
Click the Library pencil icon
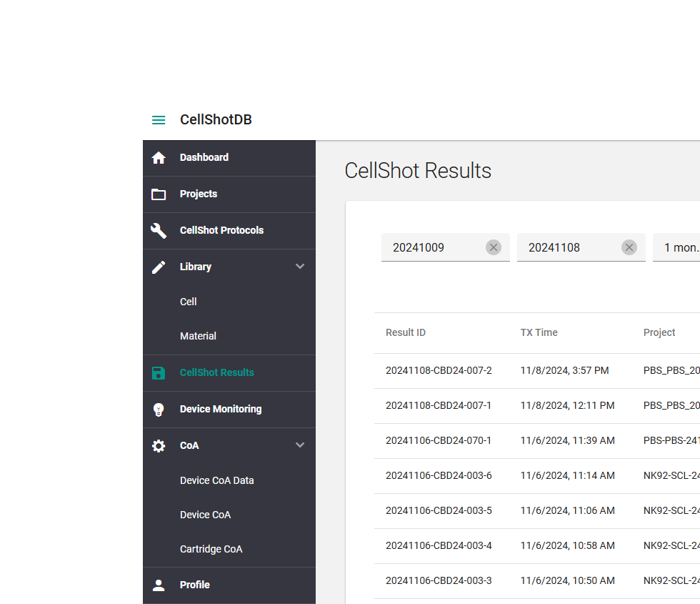(159, 267)
